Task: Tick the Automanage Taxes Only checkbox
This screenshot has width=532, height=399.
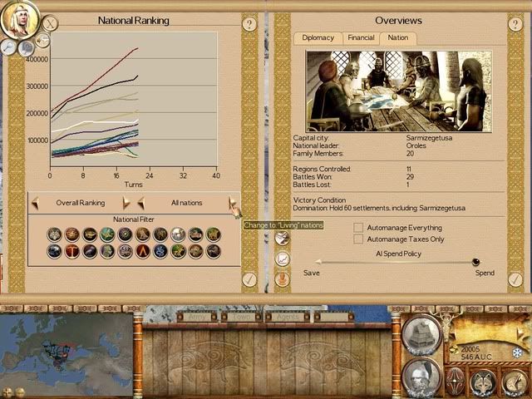Action: pyautogui.click(x=358, y=239)
